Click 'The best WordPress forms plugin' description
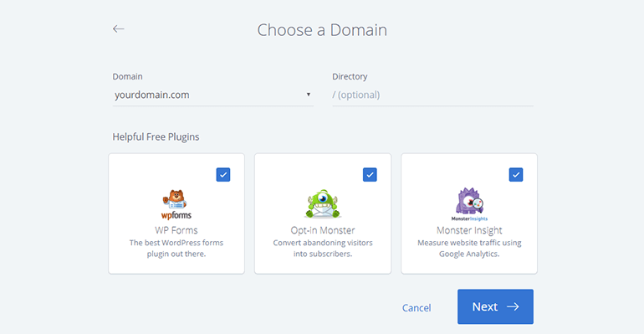This screenshot has height=334, width=644. (x=176, y=248)
